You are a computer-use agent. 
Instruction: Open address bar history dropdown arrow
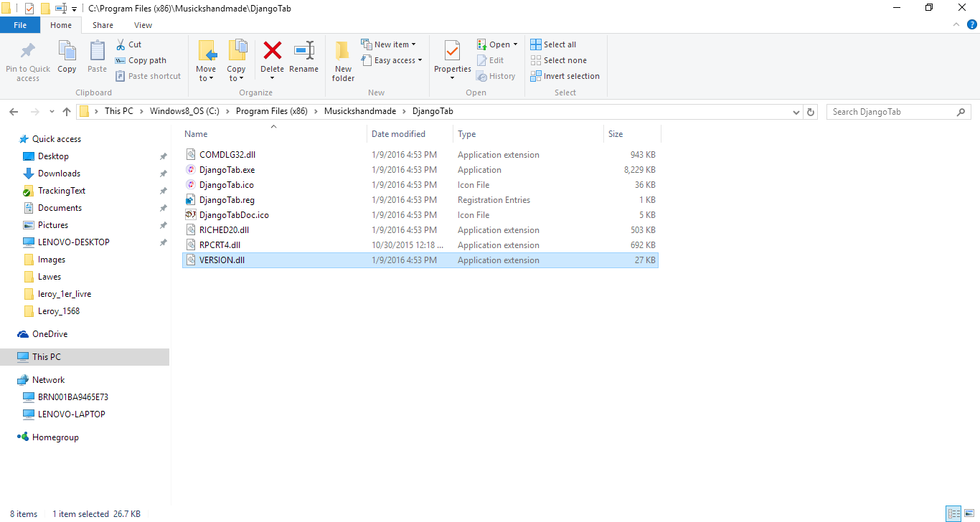(796, 112)
